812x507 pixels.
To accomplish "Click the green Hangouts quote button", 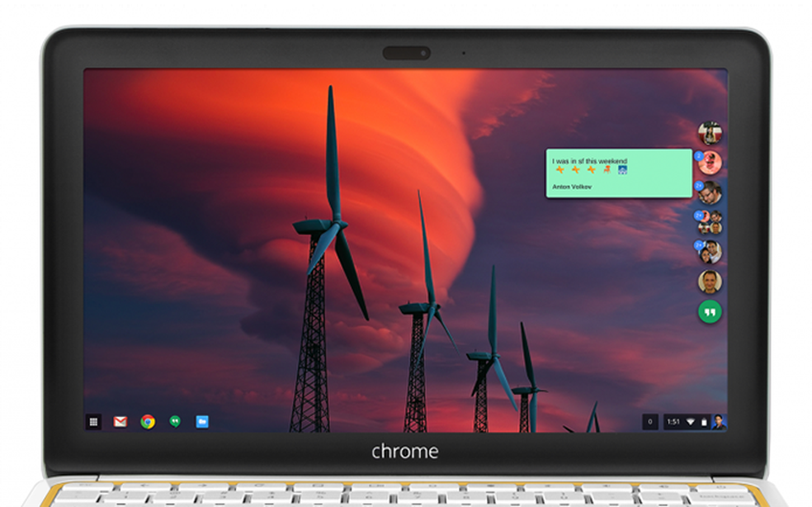I will tap(710, 313).
